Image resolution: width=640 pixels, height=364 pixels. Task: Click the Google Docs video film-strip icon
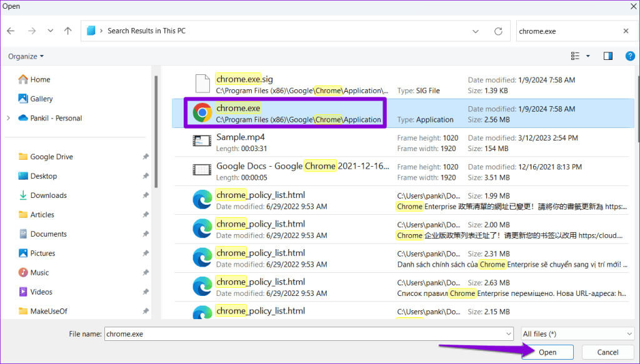[x=202, y=170]
